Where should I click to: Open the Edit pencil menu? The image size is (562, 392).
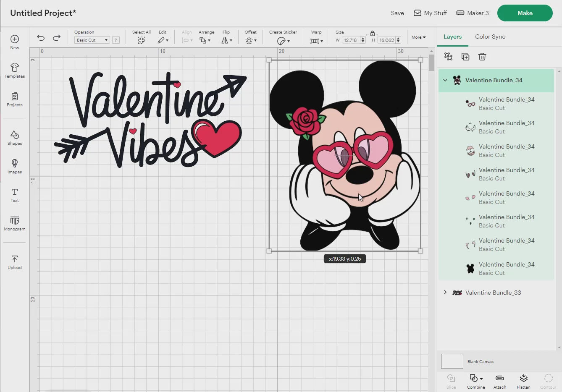[x=163, y=40]
